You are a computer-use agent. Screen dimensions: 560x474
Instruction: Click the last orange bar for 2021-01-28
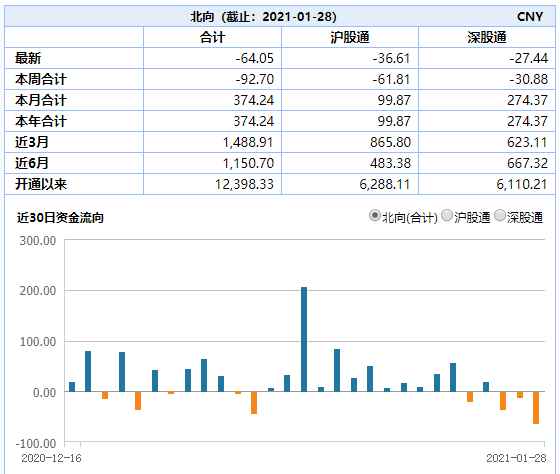tap(536, 408)
